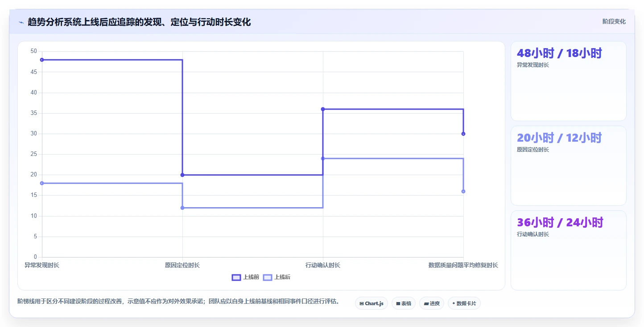
Task: Click the 上线后 point at 行动确认时长 (24)
Action: click(323, 159)
